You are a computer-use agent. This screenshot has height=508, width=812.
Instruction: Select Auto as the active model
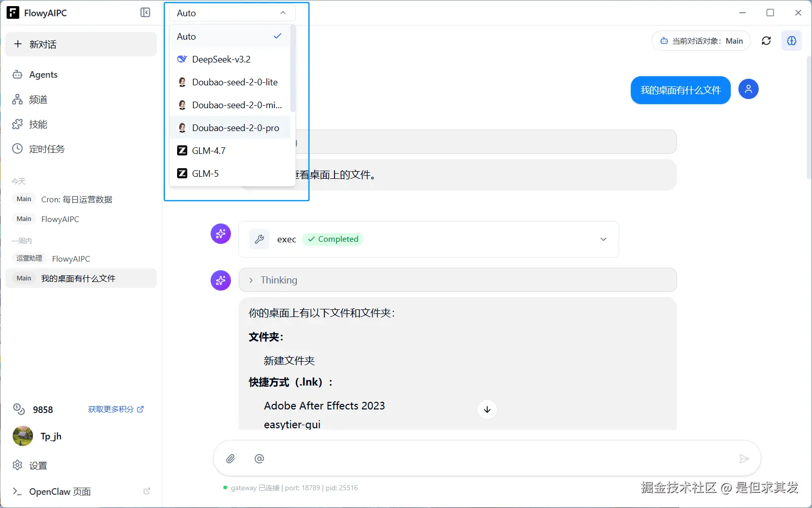click(x=186, y=36)
